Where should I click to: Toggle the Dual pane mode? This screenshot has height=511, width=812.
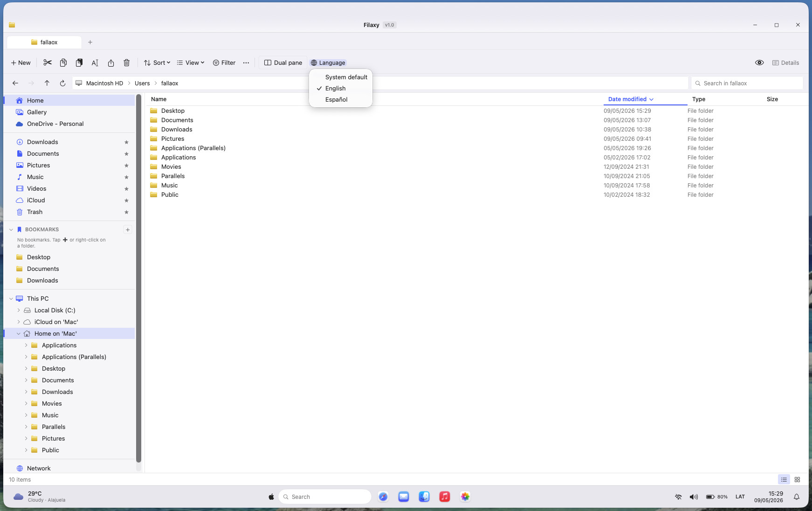pos(283,62)
